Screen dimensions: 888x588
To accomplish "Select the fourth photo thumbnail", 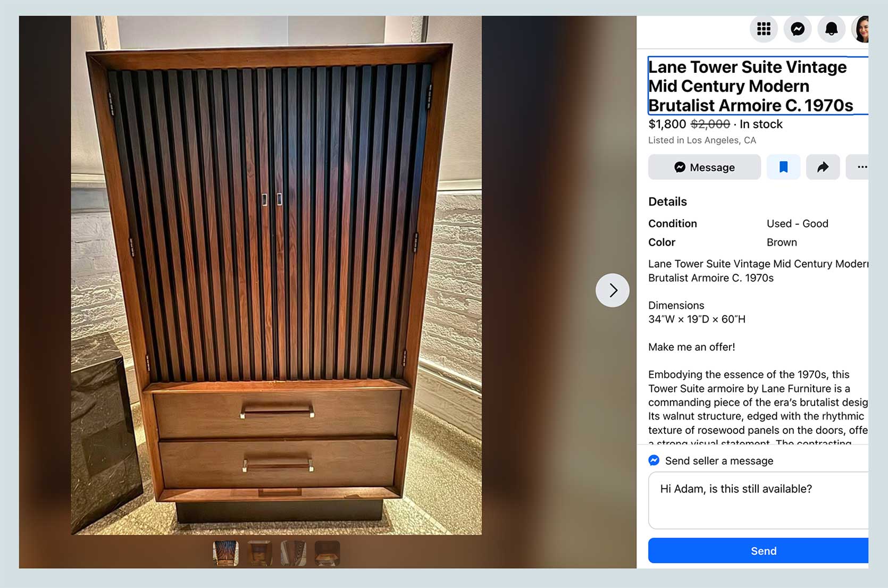I will click(x=328, y=553).
